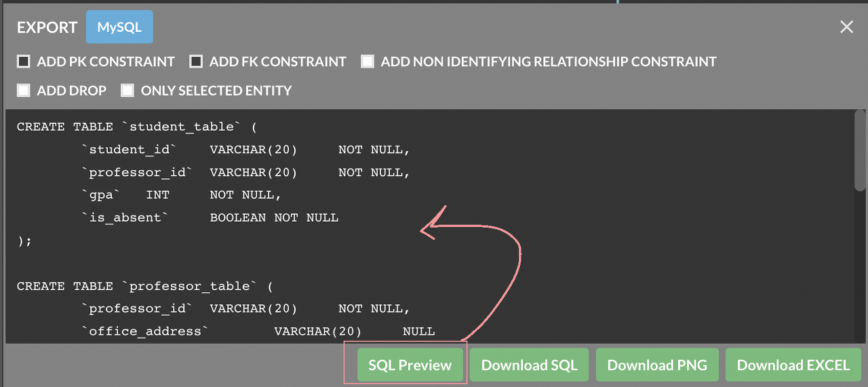Click the `office_address` VARCHAR(20) NULL line
The height and width of the screenshot is (387, 868).
point(258,331)
